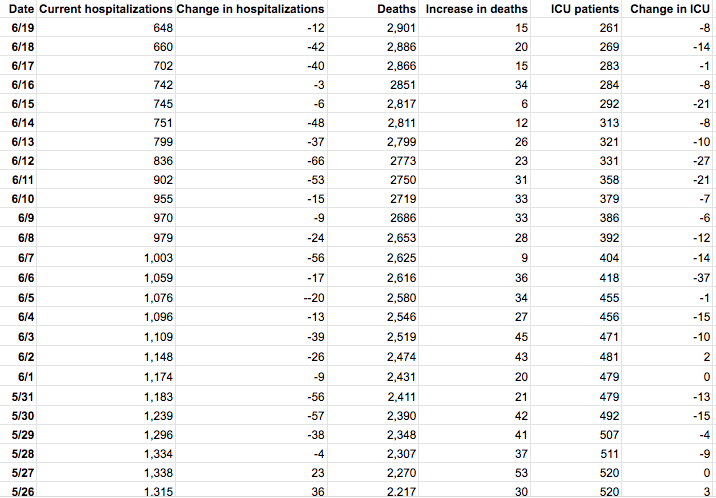Click the Date column header

coord(20,9)
